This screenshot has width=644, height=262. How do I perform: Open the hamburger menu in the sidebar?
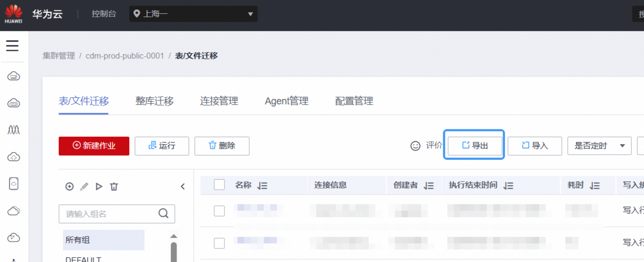point(12,46)
